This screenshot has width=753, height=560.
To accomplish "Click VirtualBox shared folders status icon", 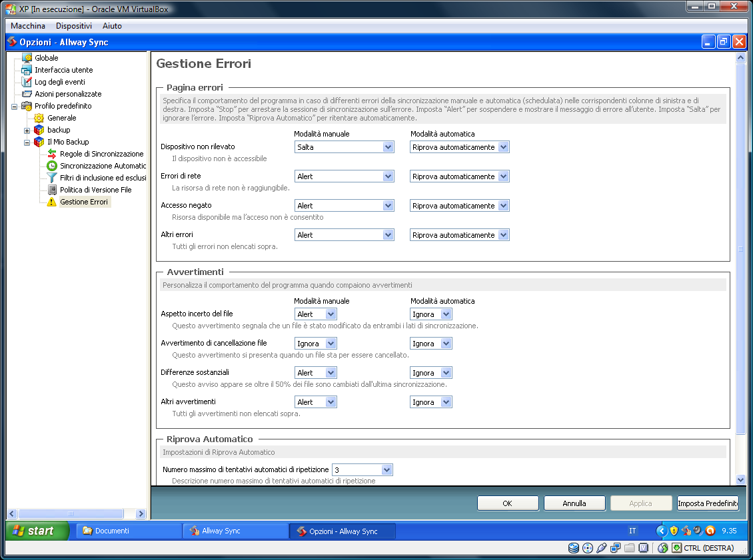I will click(x=630, y=548).
